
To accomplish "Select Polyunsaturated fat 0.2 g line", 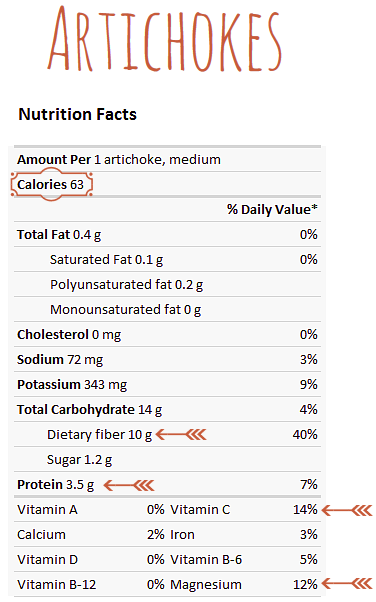I will tap(126, 284).
